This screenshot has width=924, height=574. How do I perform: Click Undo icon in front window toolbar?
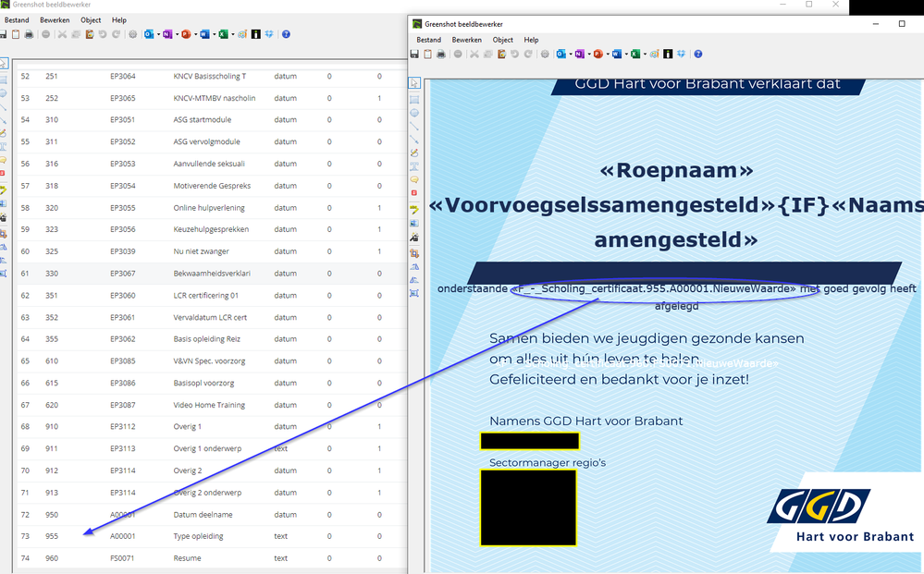tap(514, 55)
